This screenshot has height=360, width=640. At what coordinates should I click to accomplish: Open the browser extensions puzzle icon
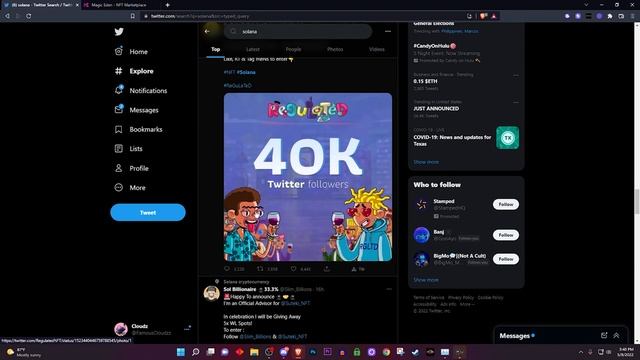(x=610, y=16)
